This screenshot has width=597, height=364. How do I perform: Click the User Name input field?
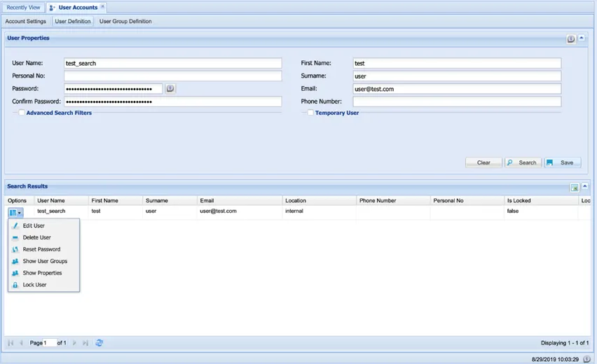[x=173, y=63]
